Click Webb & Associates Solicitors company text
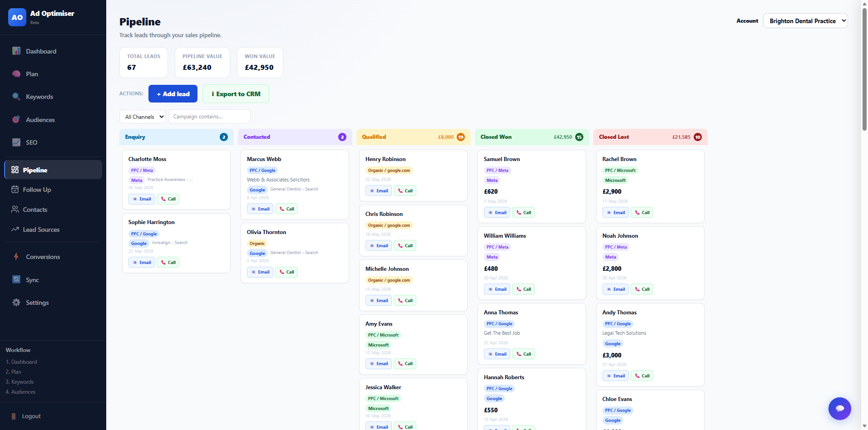This screenshot has width=868, height=430. point(278,180)
